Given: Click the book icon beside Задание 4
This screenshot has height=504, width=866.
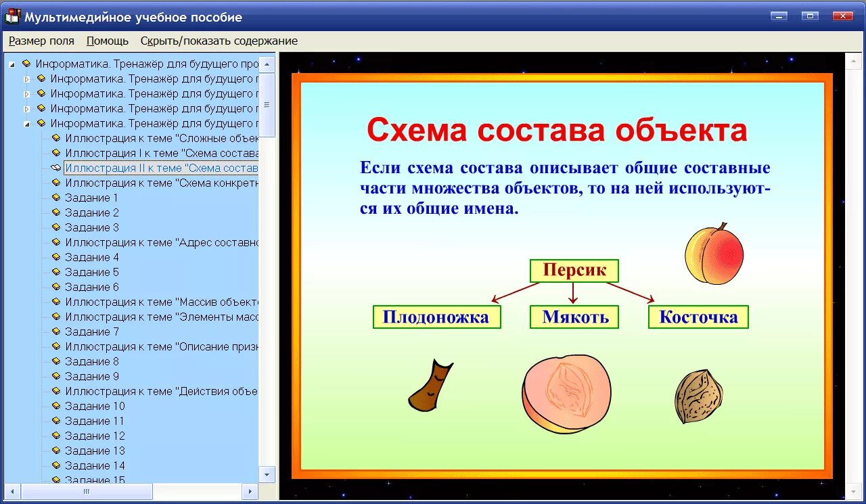Looking at the screenshot, I should pyautogui.click(x=56, y=257).
